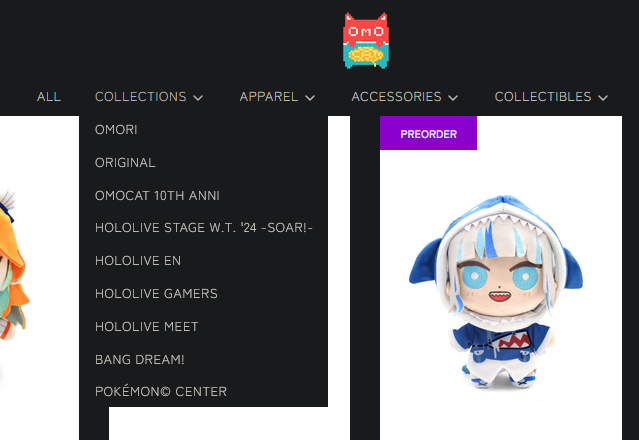The width and height of the screenshot is (639, 440).
Task: Expand the ACCESSORIES dropdown
Action: (404, 97)
